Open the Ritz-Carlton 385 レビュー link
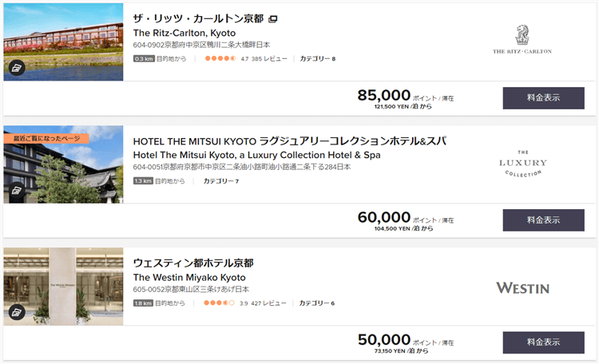The height and width of the screenshot is (364, 599). click(270, 59)
